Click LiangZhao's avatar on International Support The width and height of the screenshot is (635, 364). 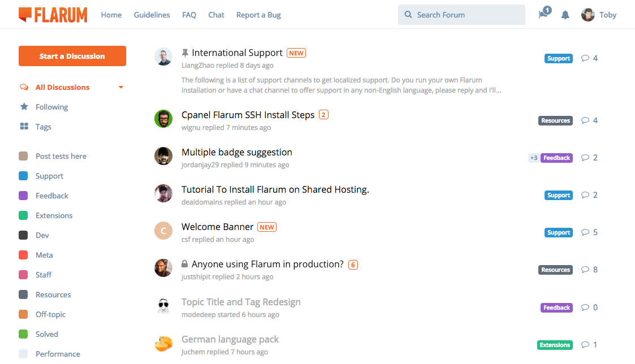(x=163, y=57)
